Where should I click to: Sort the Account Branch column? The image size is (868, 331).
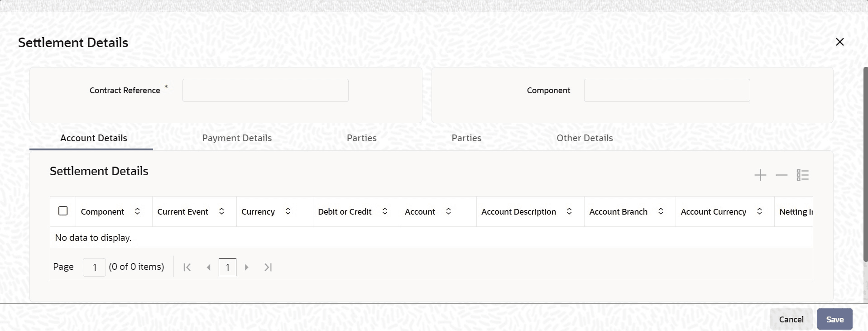click(661, 211)
